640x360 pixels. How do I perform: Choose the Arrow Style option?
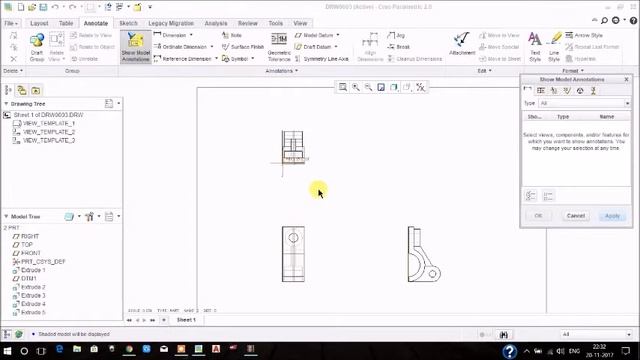coord(584,36)
